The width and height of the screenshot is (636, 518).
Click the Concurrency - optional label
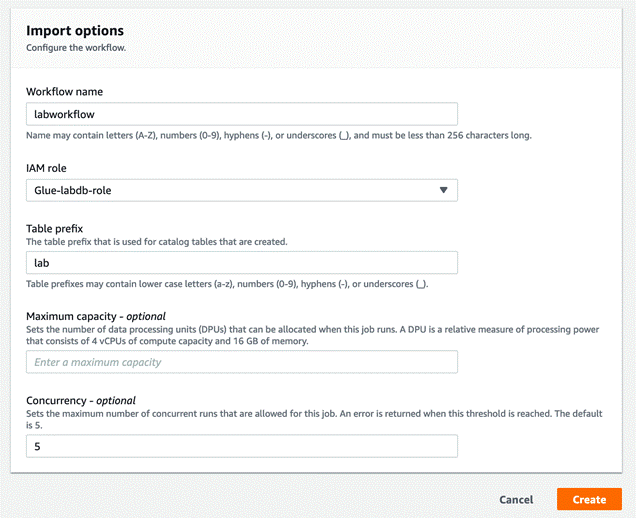[x=81, y=401]
